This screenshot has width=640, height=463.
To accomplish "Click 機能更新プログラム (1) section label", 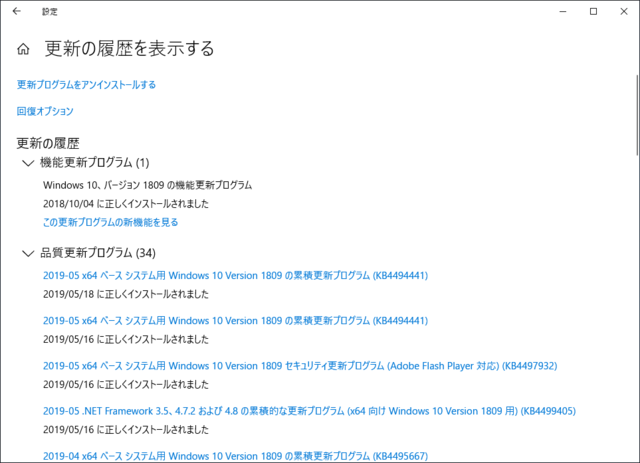I will coord(95,163).
